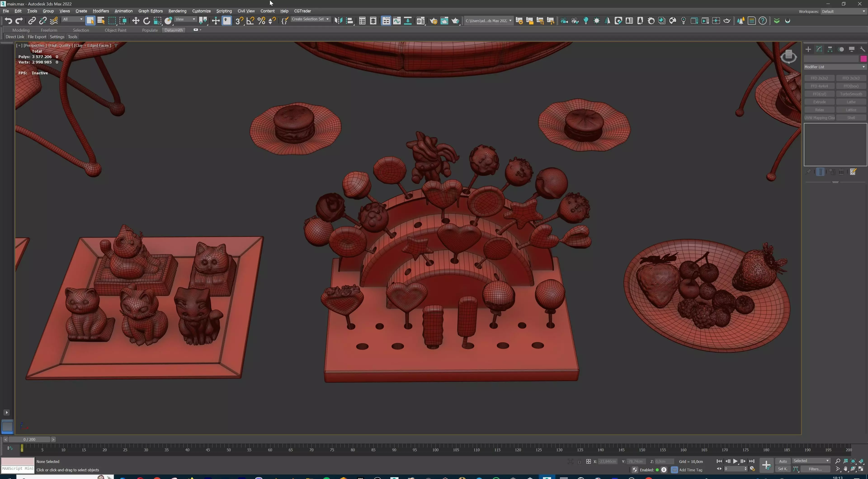Click the Render Production teapot icon
The width and height of the screenshot is (868, 479).
[455, 21]
